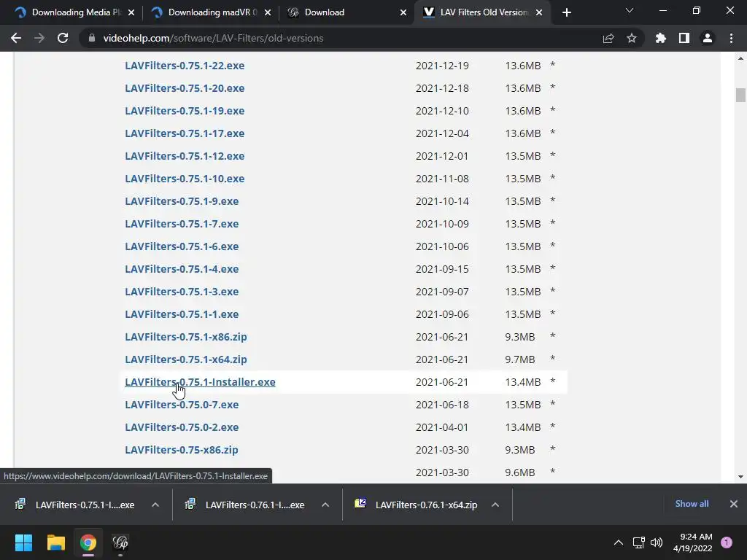The width and height of the screenshot is (747, 560).
Task: Expand options for LAVFilters-0.76.1 exe download
Action: [325, 505]
